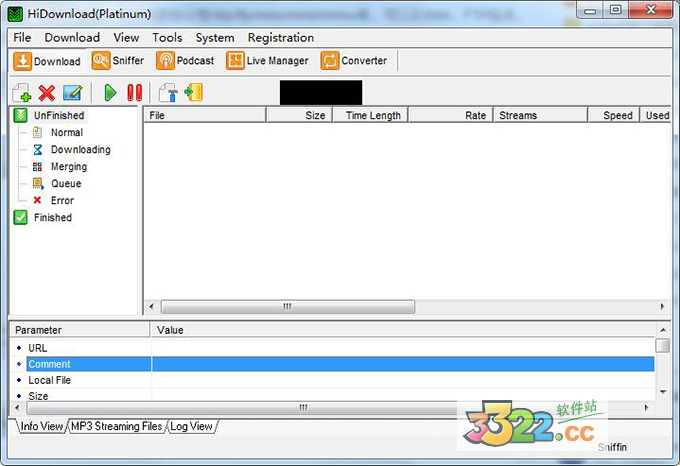Click the red X delete task icon
680x466 pixels.
47,93
